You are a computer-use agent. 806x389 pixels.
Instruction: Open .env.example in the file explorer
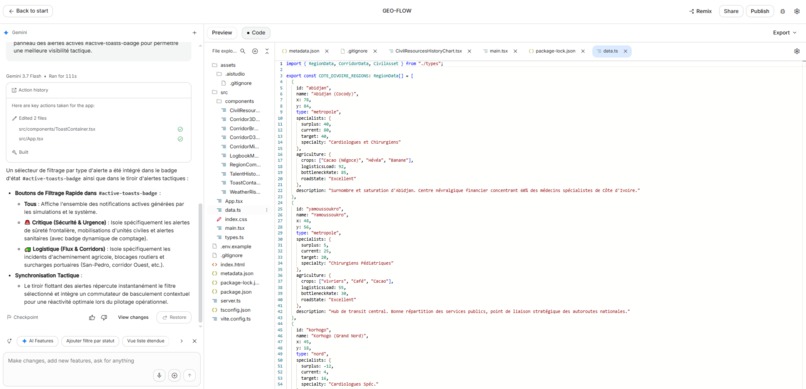click(x=235, y=247)
